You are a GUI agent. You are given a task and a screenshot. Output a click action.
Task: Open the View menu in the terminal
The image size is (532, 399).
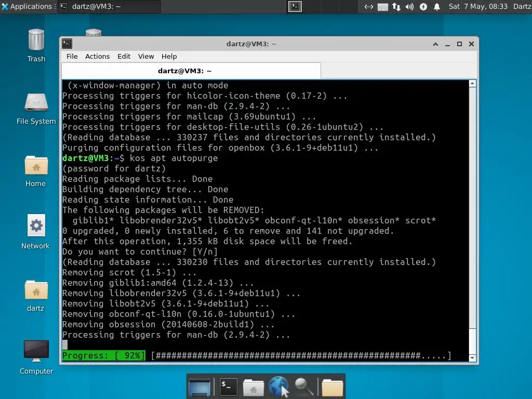(146, 56)
